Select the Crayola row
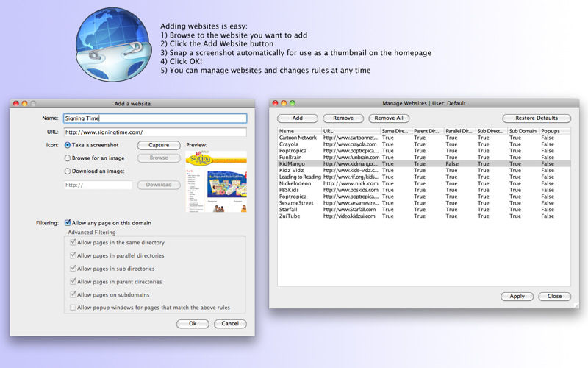588x368 pixels. pos(424,144)
